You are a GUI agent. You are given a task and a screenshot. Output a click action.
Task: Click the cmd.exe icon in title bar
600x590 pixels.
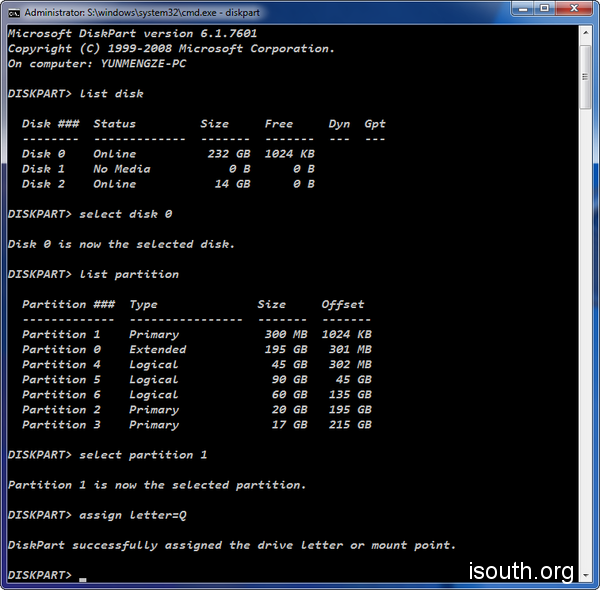(12, 12)
